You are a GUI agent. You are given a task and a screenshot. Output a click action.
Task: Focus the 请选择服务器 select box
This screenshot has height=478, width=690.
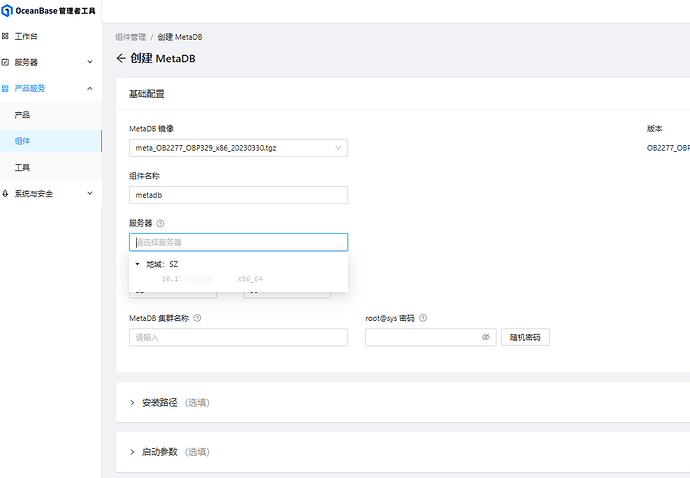(x=238, y=242)
